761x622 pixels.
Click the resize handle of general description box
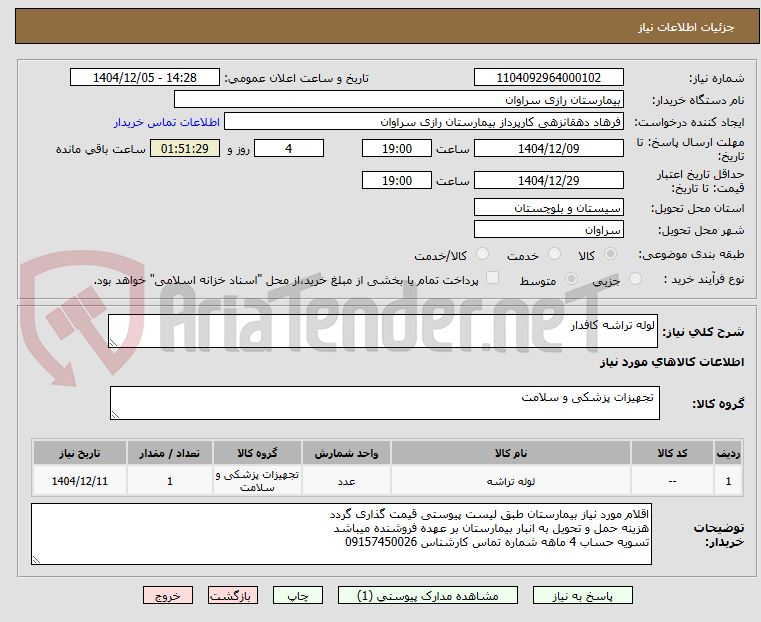tap(113, 343)
